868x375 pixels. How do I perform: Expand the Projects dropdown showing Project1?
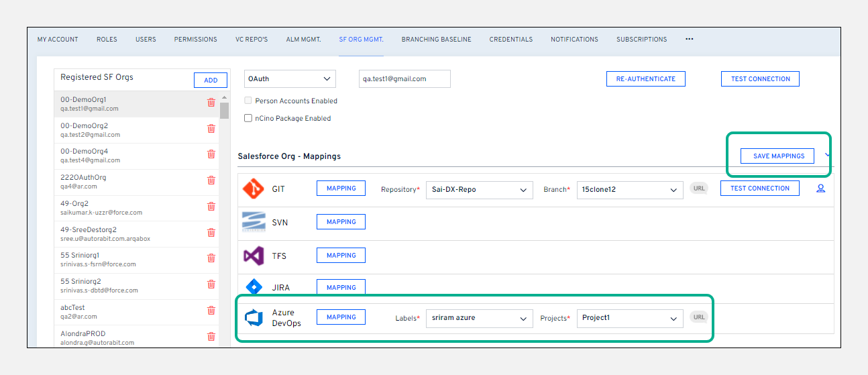pyautogui.click(x=630, y=319)
